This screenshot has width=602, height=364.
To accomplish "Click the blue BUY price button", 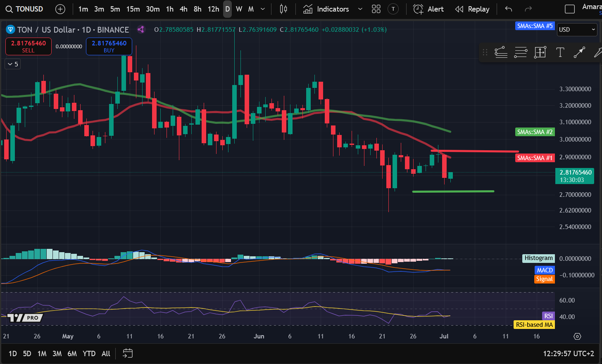I will tap(109, 46).
